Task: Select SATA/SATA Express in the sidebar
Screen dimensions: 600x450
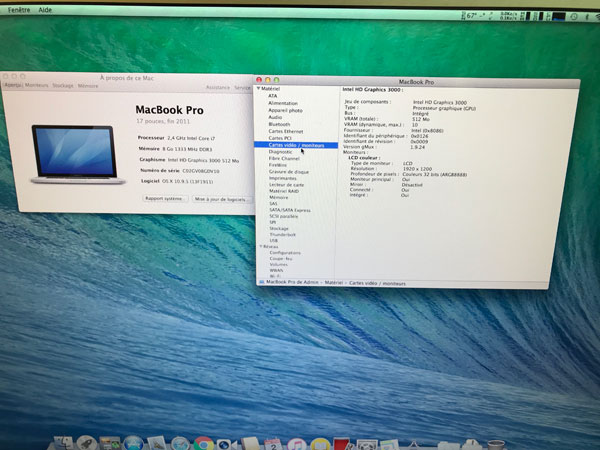Action: [x=290, y=210]
